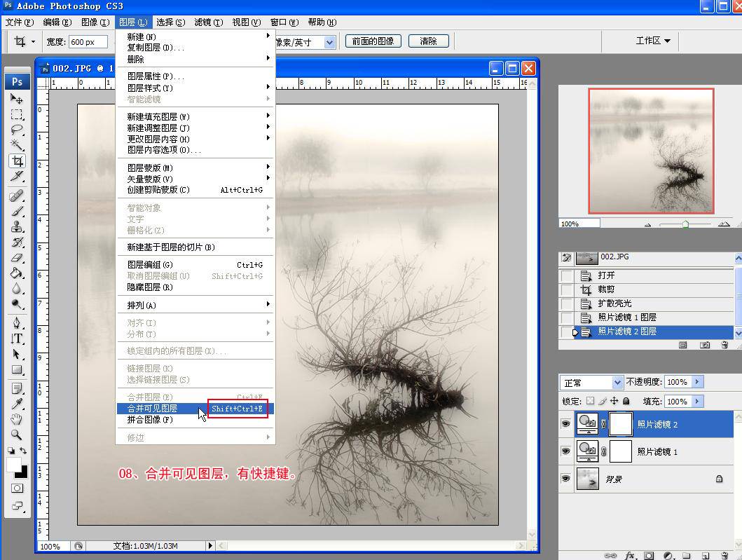This screenshot has width=742, height=560.
Task: Add layer style via fx icon
Action: pyautogui.click(x=630, y=555)
